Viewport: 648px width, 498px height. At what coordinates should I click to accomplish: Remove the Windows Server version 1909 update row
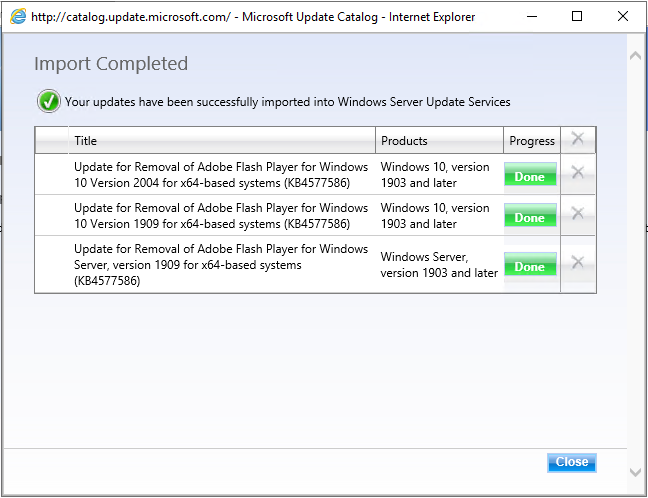point(578,262)
